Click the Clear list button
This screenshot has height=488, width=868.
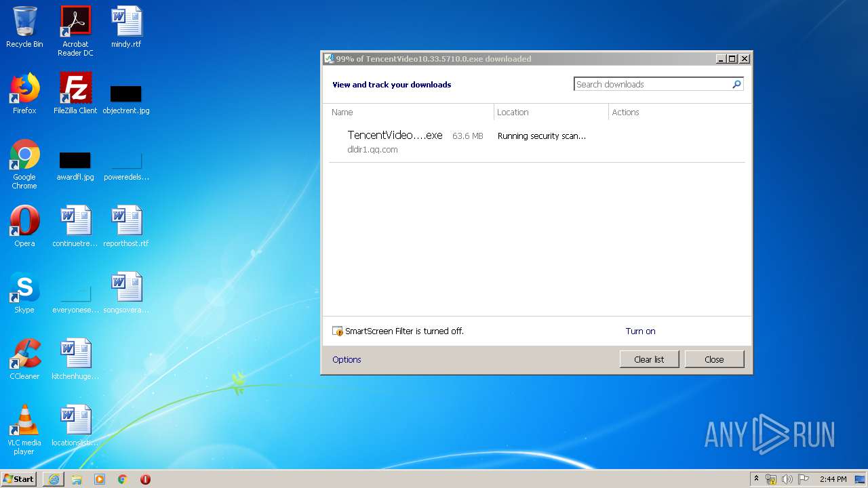click(649, 359)
